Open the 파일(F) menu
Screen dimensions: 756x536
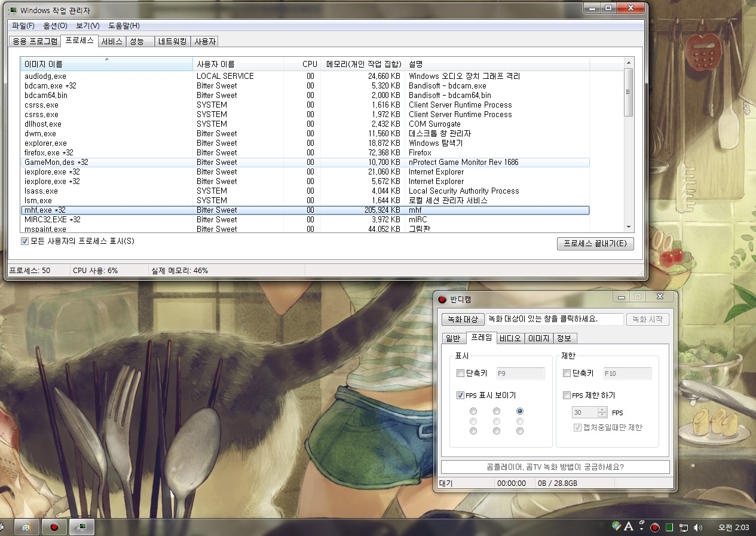(23, 26)
